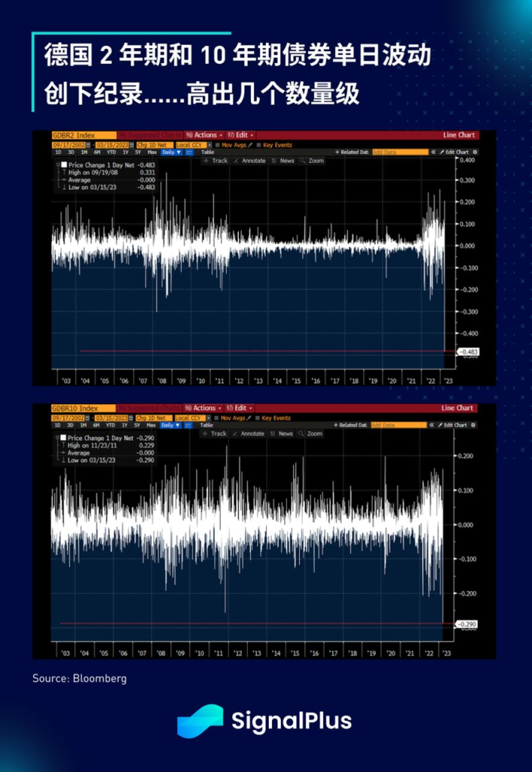The height and width of the screenshot is (772, 532).
Task: Select the Track crosshair tool in GDBR2 chart
Action: 216,161
